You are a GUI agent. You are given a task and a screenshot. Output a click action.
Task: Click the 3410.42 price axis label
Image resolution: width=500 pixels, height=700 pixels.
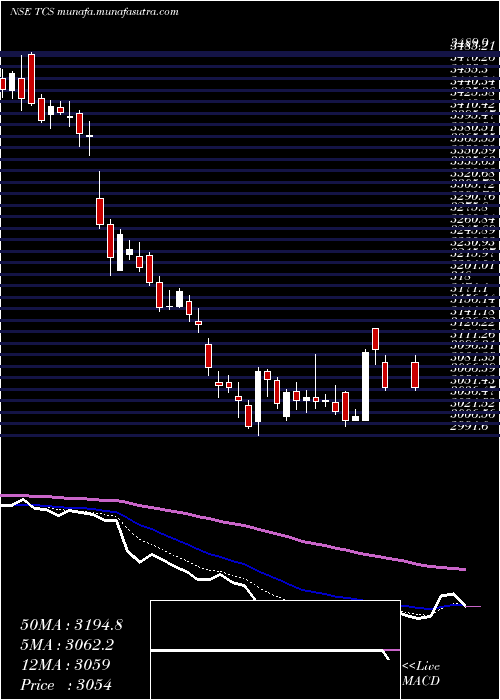click(x=471, y=105)
